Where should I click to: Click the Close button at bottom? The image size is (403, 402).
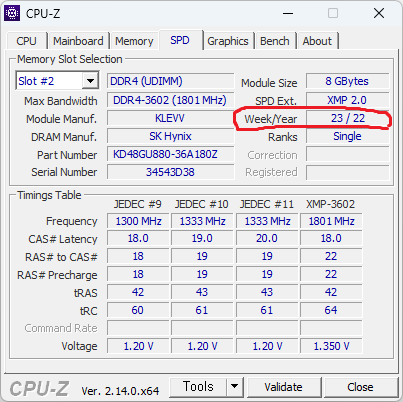360,387
